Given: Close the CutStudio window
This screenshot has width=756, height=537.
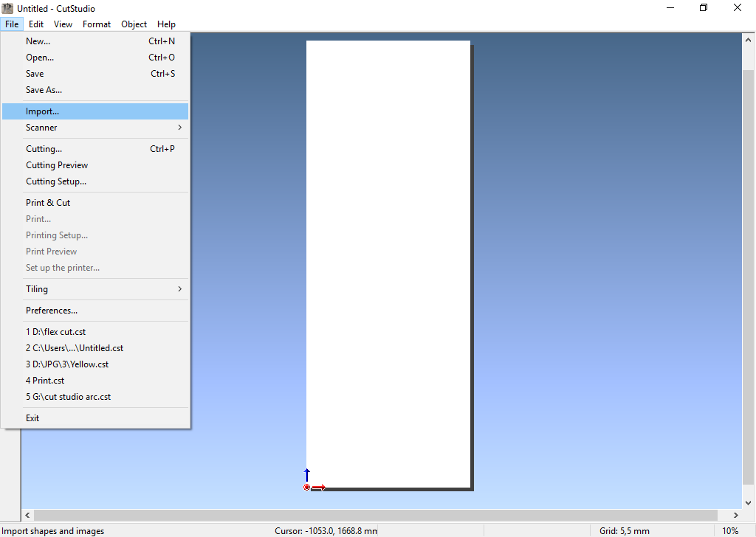Looking at the screenshot, I should tap(738, 8).
